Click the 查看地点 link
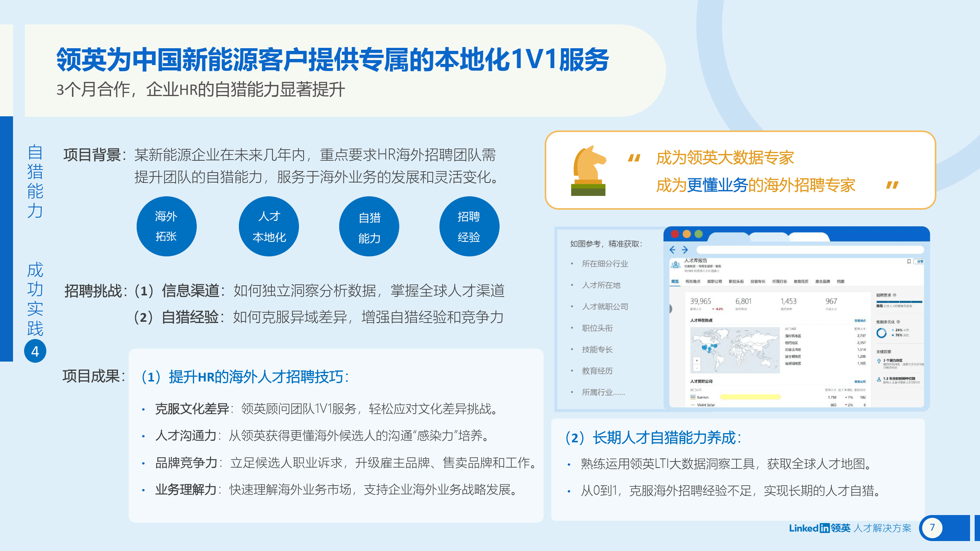 (x=860, y=321)
